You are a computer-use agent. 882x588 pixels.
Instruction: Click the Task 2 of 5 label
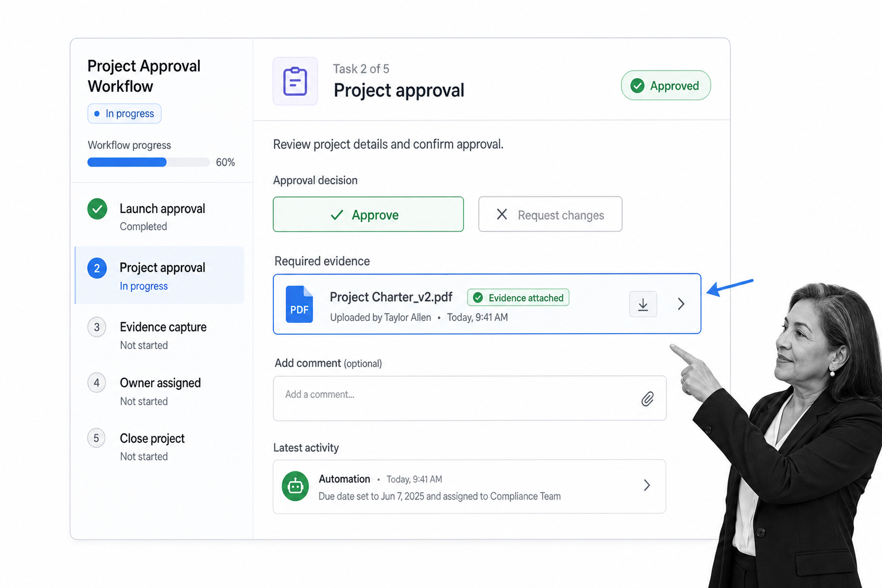(x=361, y=69)
